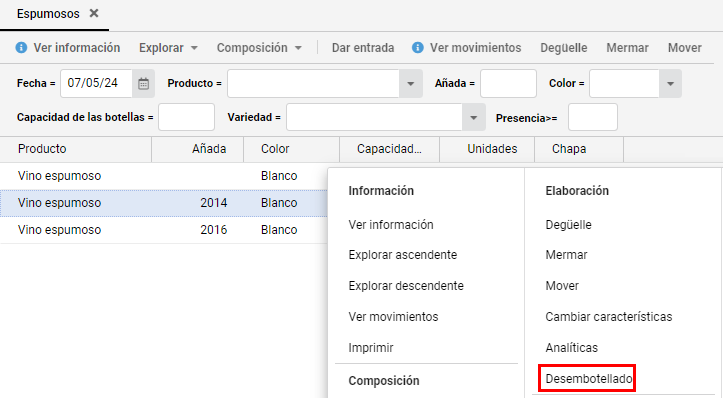Viewport: 723px width, 398px height.
Task: Click Ver movimientos in the toolbar
Action: [x=467, y=48]
